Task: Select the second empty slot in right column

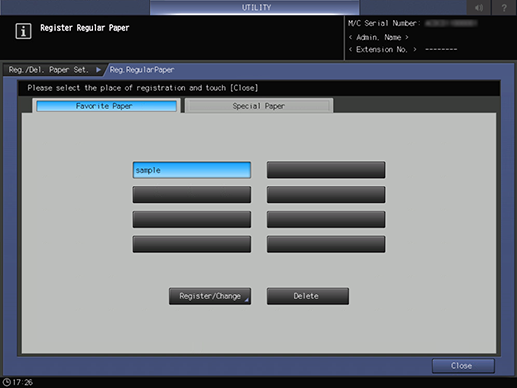Action: 326,195
